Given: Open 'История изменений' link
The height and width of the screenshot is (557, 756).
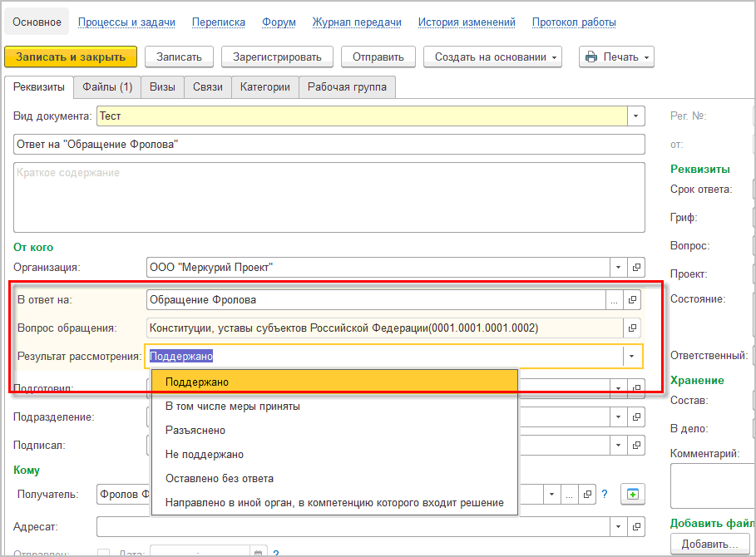Looking at the screenshot, I should (x=467, y=22).
